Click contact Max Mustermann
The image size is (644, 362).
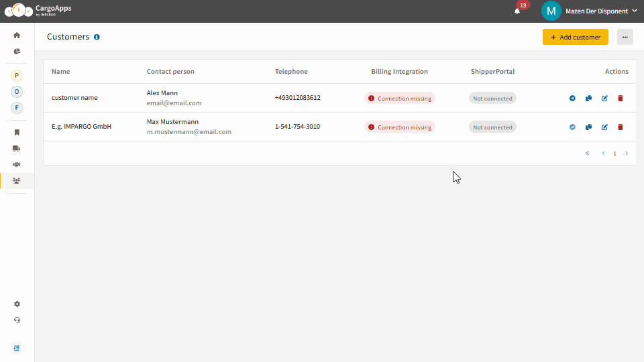coord(172,121)
